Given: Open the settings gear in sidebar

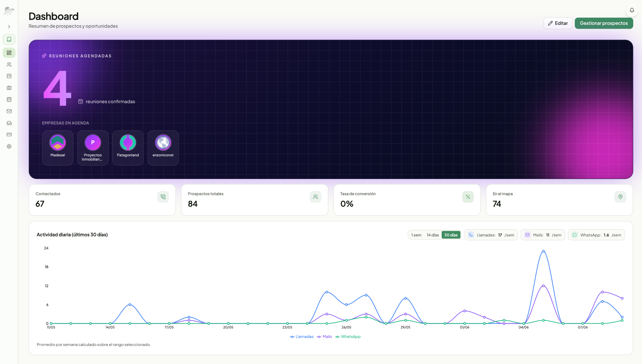Looking at the screenshot, I should (9, 146).
